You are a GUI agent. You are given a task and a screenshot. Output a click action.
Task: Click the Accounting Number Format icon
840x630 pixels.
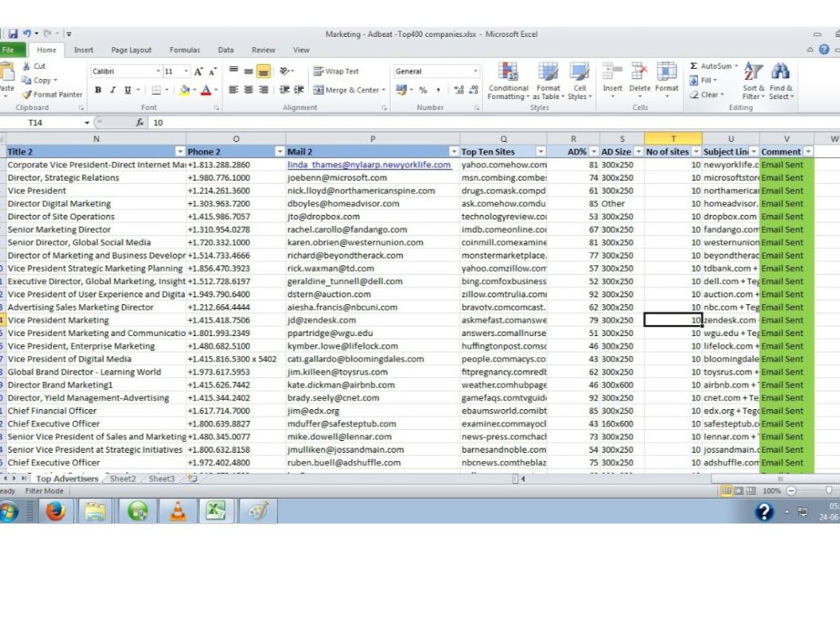tap(402, 90)
